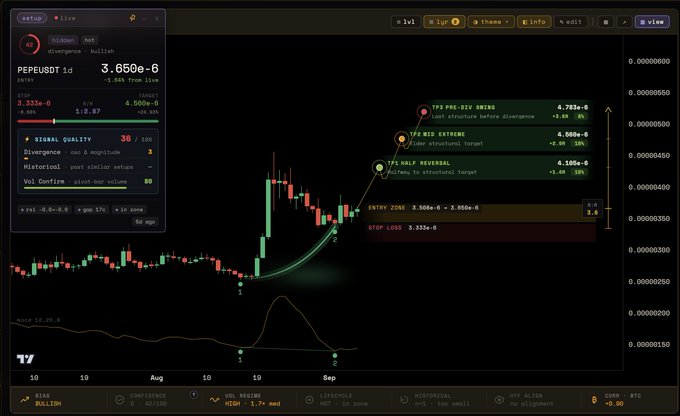Screen dimensions: 680x416
Task: Click the Entry Zone band label
Action: click(386, 208)
